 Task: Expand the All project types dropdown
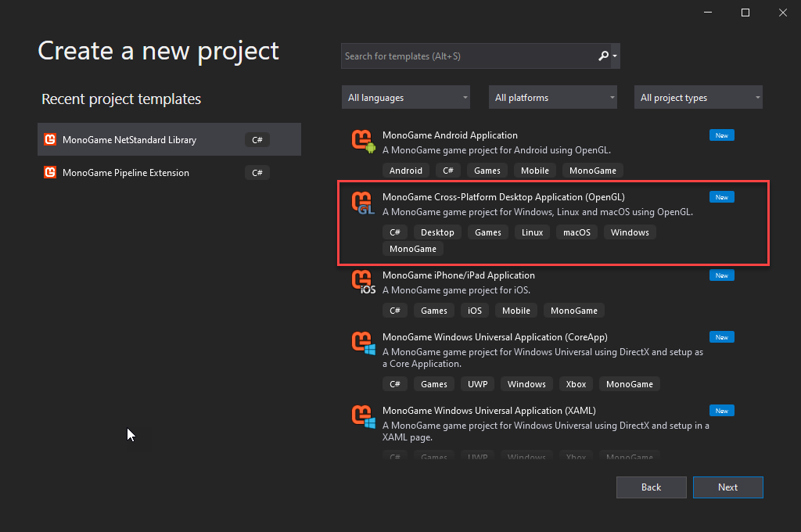[699, 98]
